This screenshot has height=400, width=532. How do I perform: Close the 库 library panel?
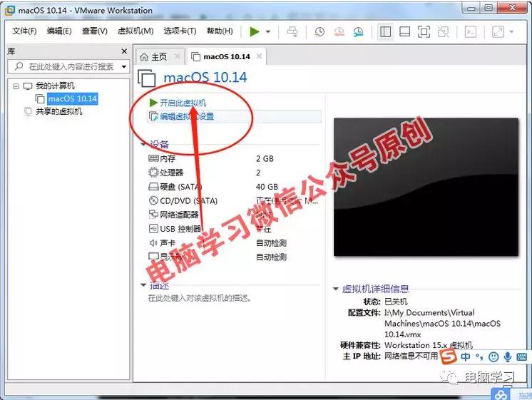tap(124, 51)
